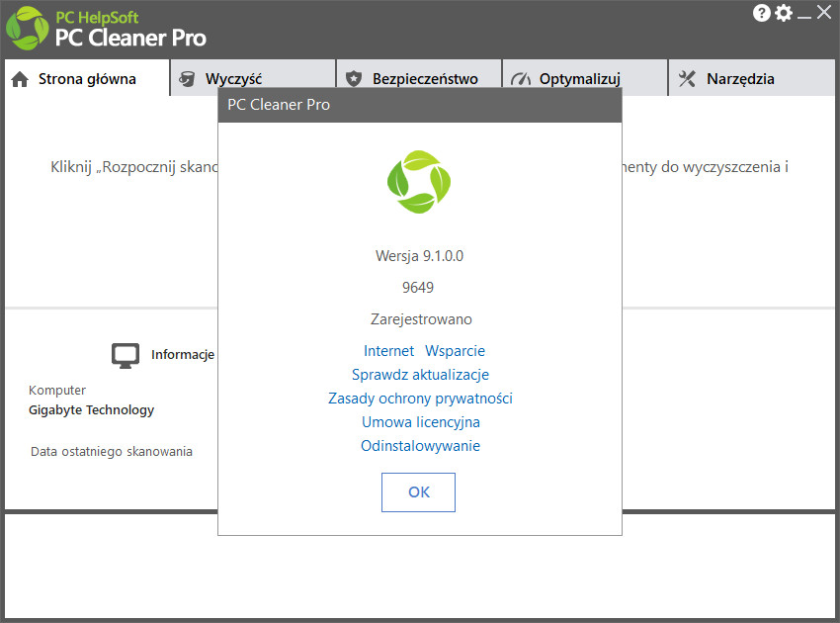Open the help question mark icon
Image resolution: width=840 pixels, height=623 pixels.
pos(761,13)
